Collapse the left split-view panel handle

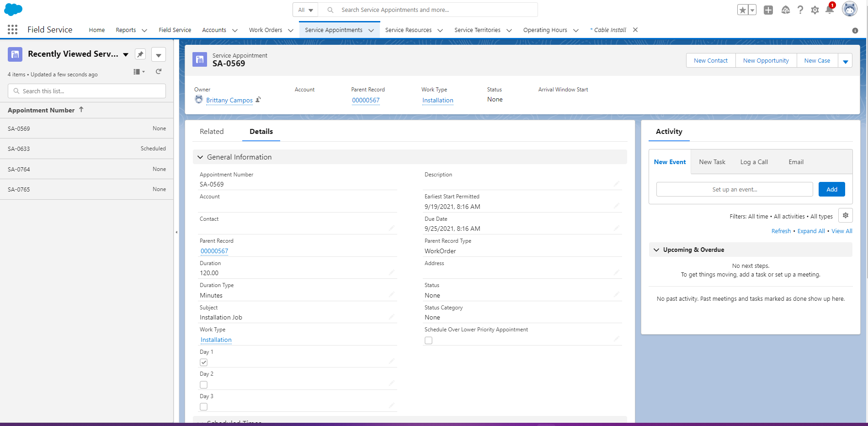176,232
